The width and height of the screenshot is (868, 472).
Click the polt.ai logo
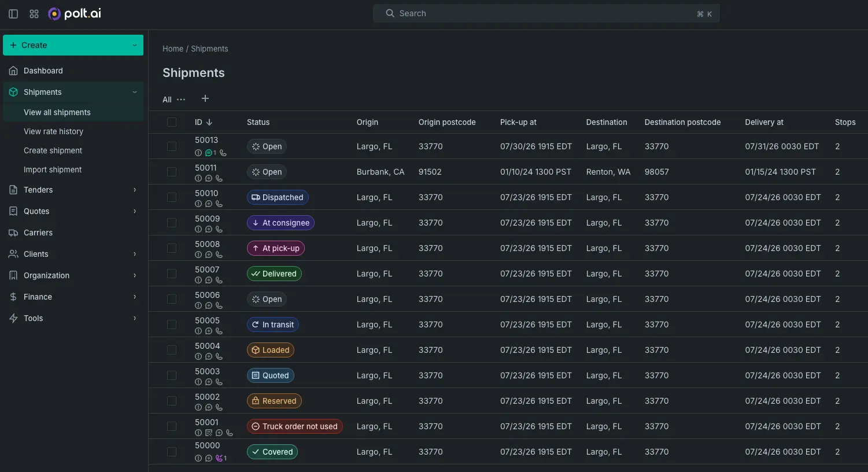pyautogui.click(x=75, y=13)
